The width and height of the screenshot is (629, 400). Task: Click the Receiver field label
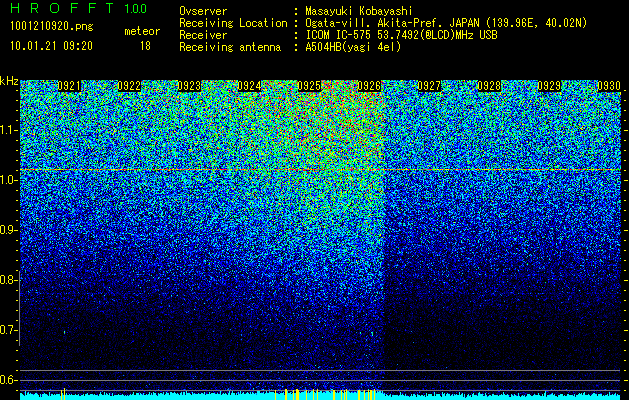tap(203, 35)
